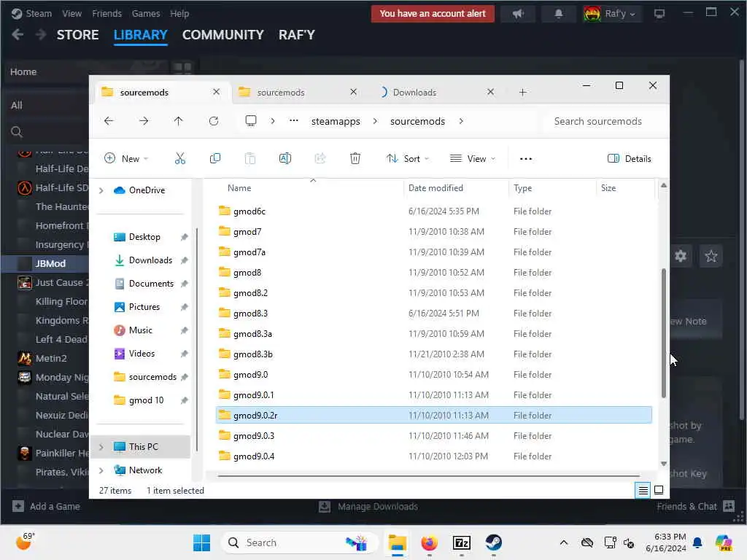The width and height of the screenshot is (747, 560).
Task: Expand the address bar hidden path ellipsis
Action: click(294, 121)
